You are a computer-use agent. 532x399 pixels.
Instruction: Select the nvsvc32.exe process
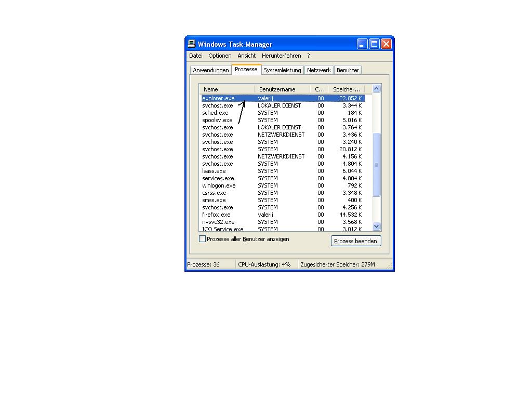(283, 222)
